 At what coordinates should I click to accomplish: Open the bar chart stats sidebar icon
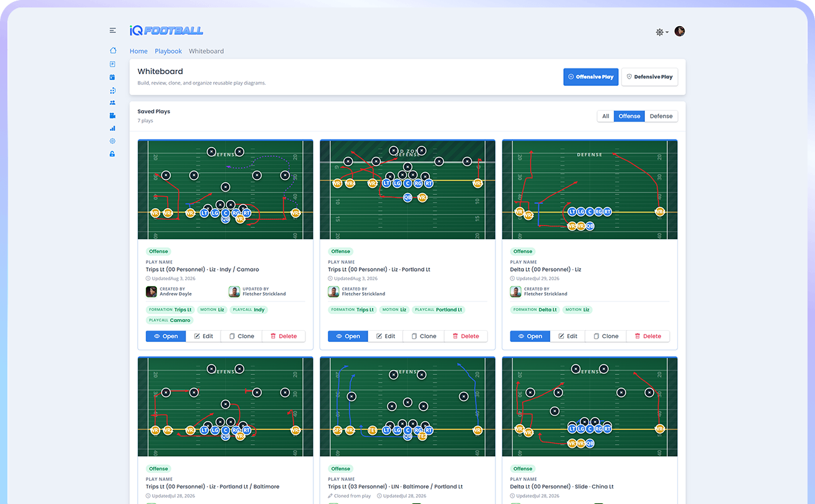(x=113, y=128)
